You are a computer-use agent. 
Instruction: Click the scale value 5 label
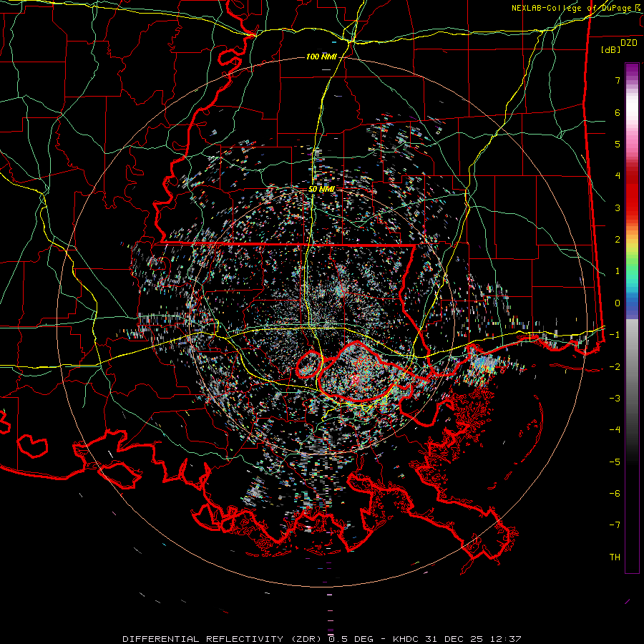(618, 144)
